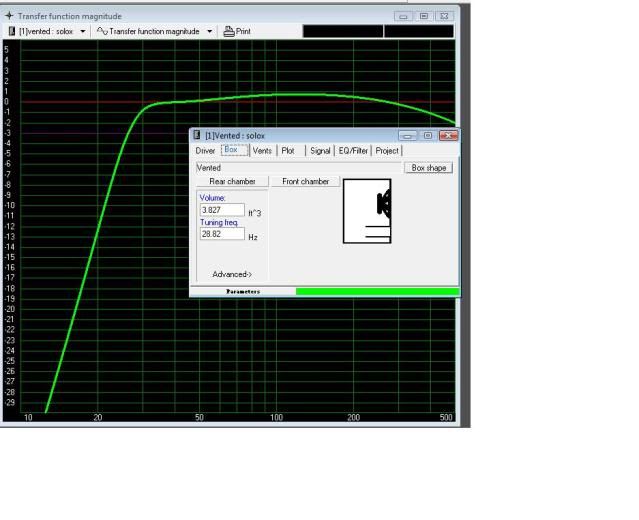639x520 pixels.
Task: Close the Transfer function magnitude window
Action: (x=444, y=16)
